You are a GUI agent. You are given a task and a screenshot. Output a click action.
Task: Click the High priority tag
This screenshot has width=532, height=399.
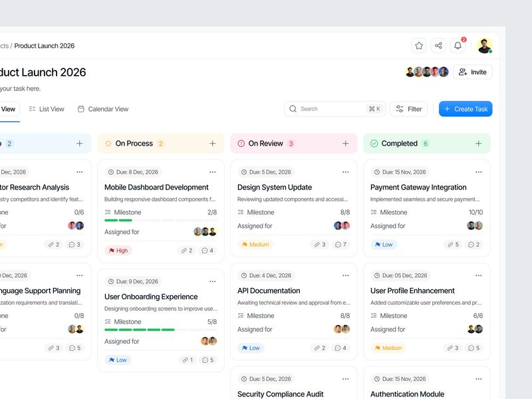pyautogui.click(x=118, y=251)
